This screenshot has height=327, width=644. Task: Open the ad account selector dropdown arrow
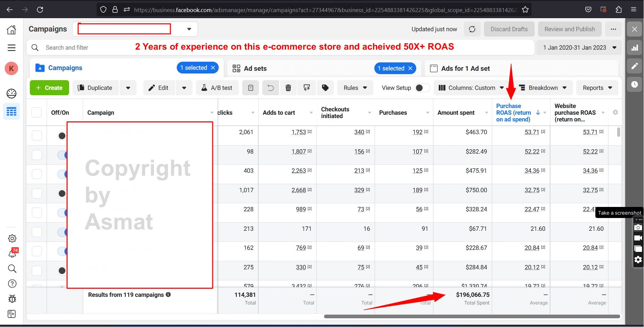189,29
